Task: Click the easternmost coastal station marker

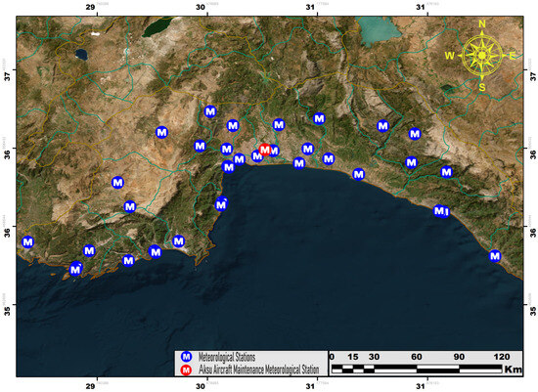Action: pyautogui.click(x=495, y=256)
